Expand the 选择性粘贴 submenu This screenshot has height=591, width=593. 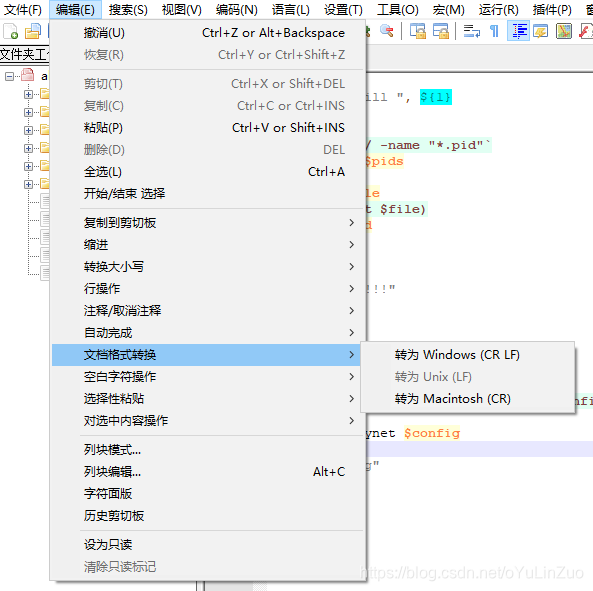[207, 399]
